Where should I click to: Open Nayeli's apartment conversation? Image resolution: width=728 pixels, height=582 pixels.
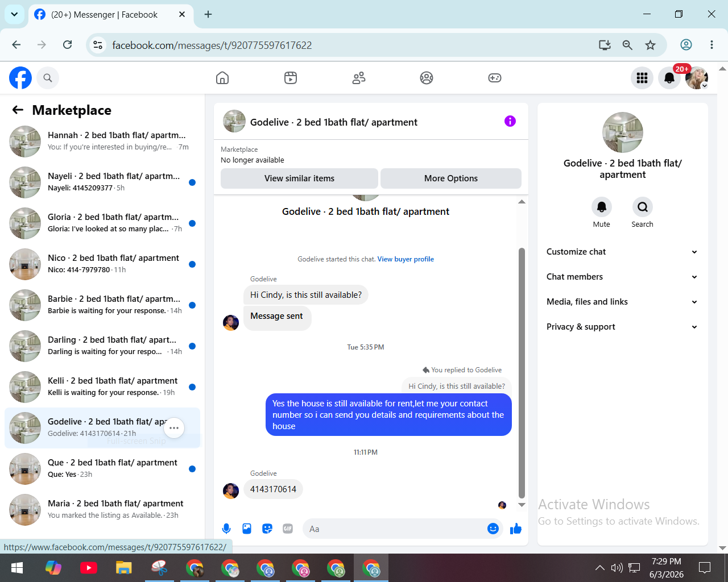click(102, 182)
